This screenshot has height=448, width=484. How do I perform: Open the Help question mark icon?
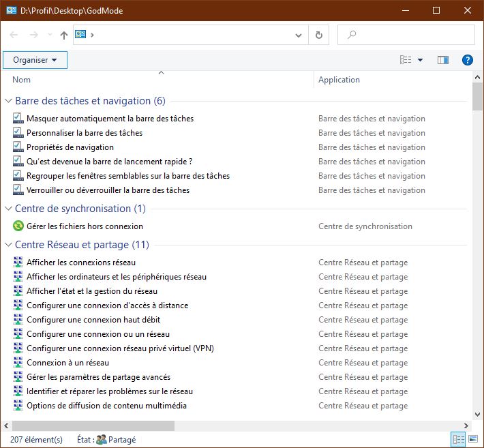tap(468, 60)
